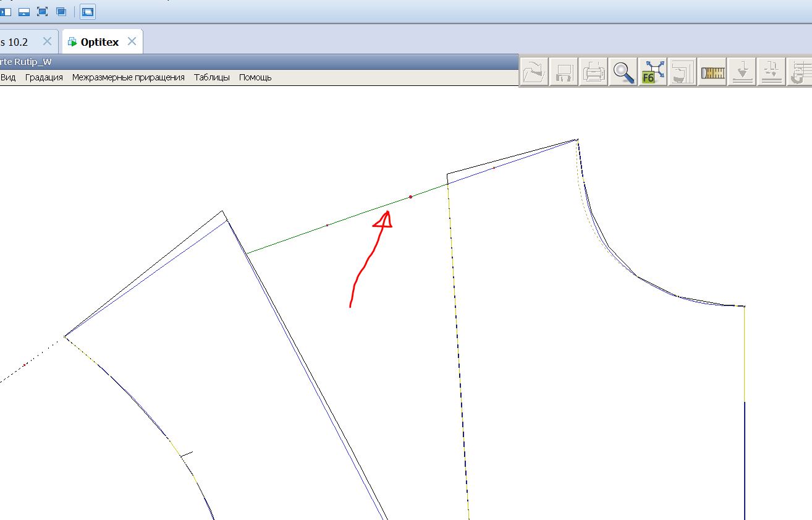The height and width of the screenshot is (520, 812).
Task: Click the single down-arrow toolbar icon
Action: tap(742, 72)
